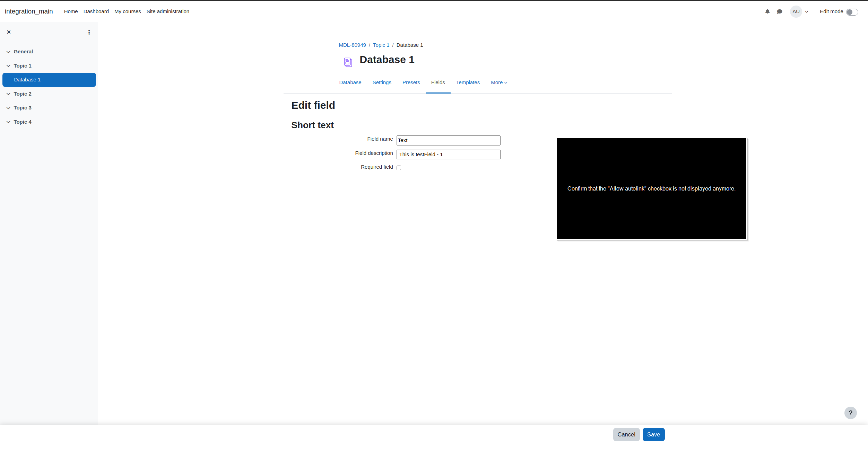Click the Database 1 activity icon
Screen dimensions: 868x451
point(348,62)
